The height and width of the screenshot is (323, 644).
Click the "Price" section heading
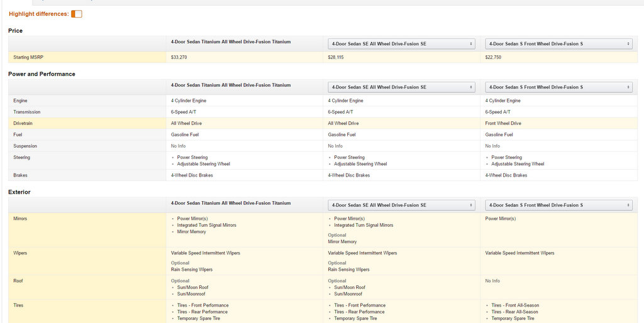(x=16, y=31)
